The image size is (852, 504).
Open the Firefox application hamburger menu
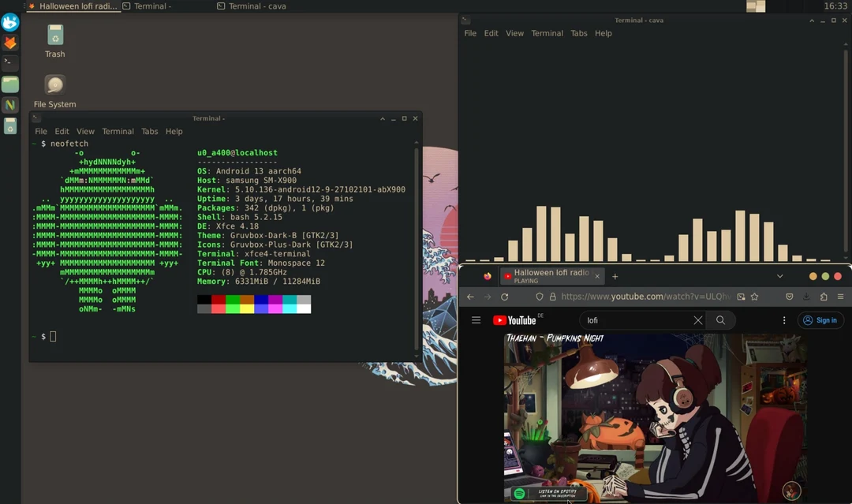841,297
